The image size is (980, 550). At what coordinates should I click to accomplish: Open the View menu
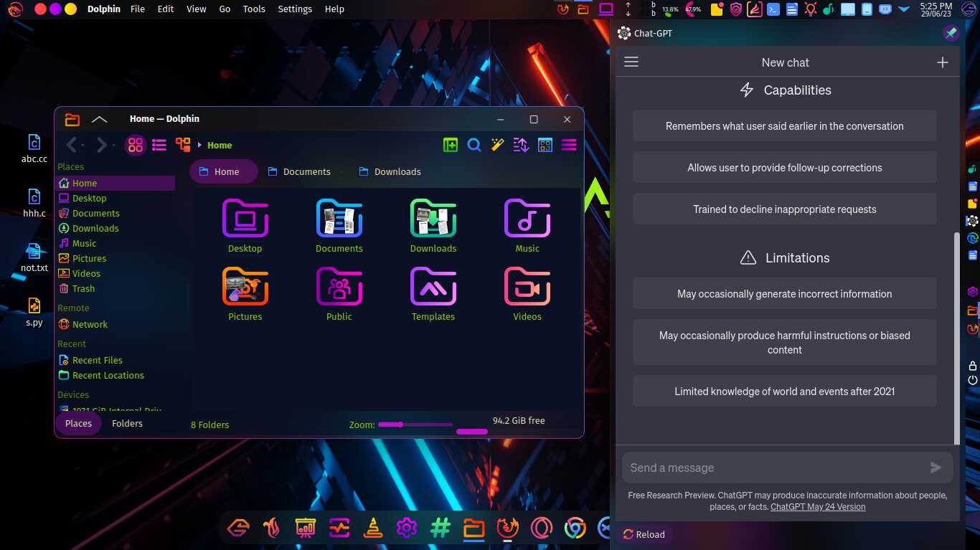tap(197, 9)
